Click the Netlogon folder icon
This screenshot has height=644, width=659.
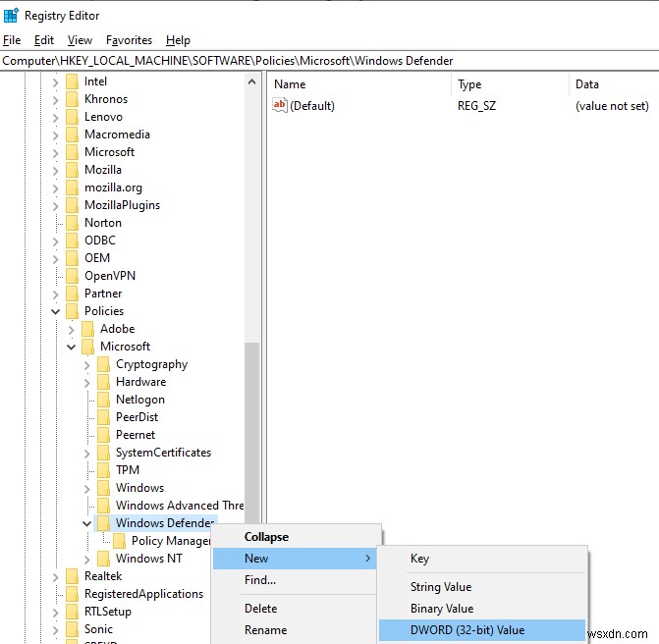(x=103, y=400)
